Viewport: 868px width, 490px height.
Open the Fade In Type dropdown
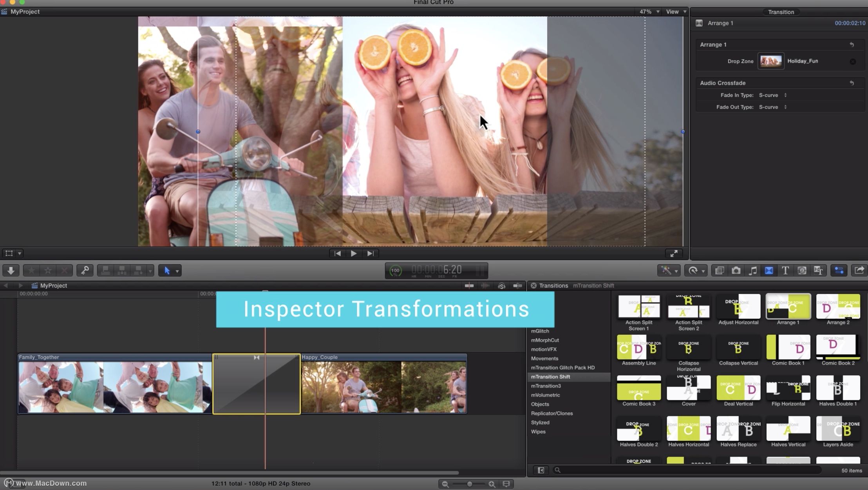772,95
